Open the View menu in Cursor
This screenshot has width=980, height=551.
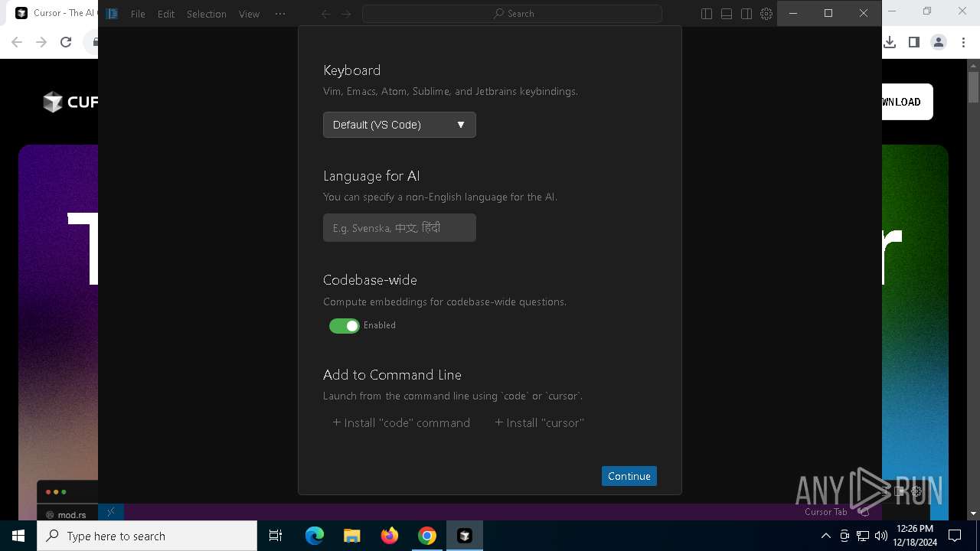249,14
